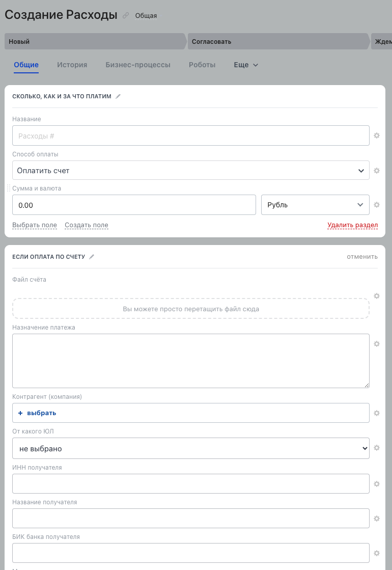Switch to the История tab
Image resolution: width=392 pixels, height=570 pixels.
click(72, 65)
